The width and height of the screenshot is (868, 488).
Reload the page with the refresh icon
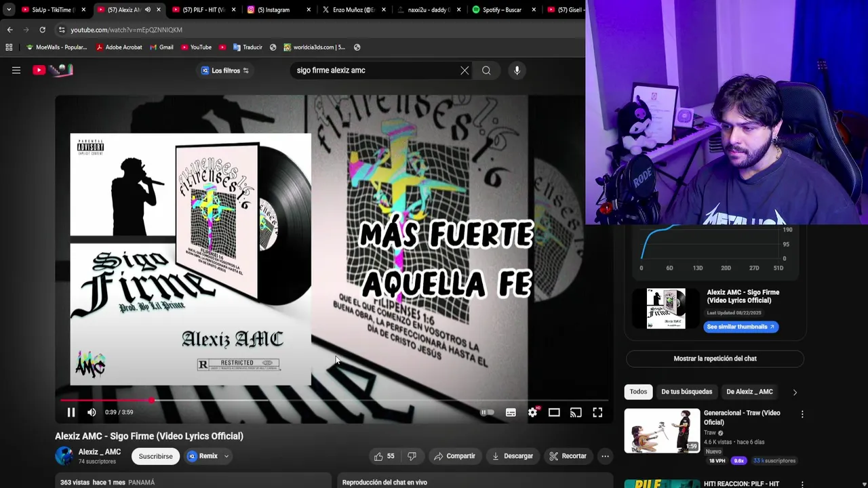[x=42, y=30]
